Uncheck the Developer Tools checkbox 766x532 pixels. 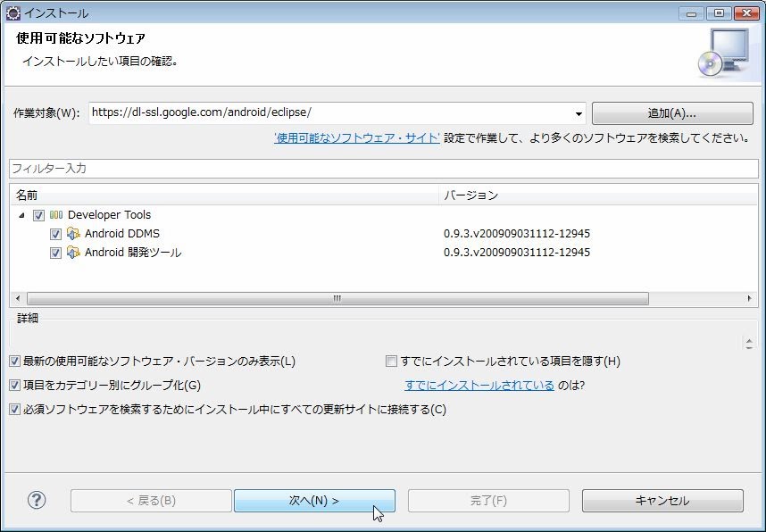click(x=38, y=215)
